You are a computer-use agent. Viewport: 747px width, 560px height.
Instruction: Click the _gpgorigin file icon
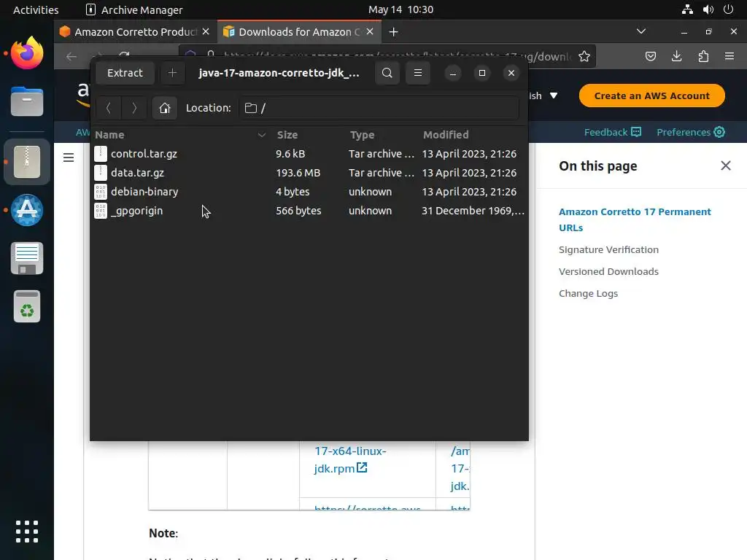tap(101, 211)
